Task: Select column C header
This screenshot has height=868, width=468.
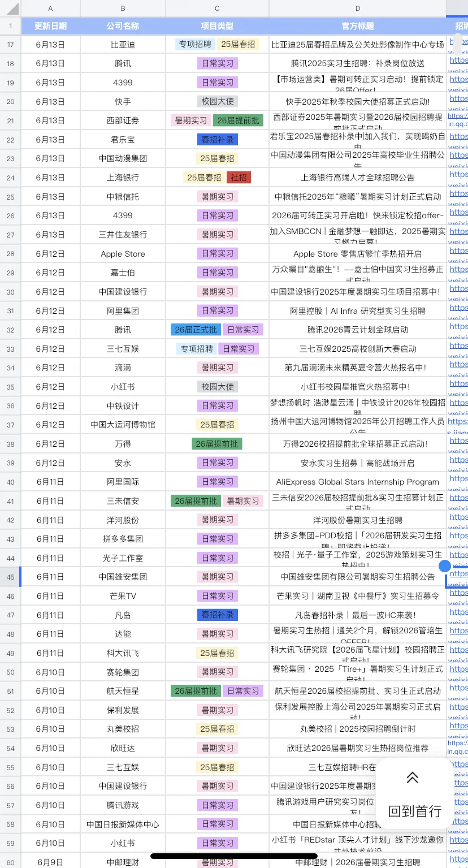Action: [x=217, y=8]
